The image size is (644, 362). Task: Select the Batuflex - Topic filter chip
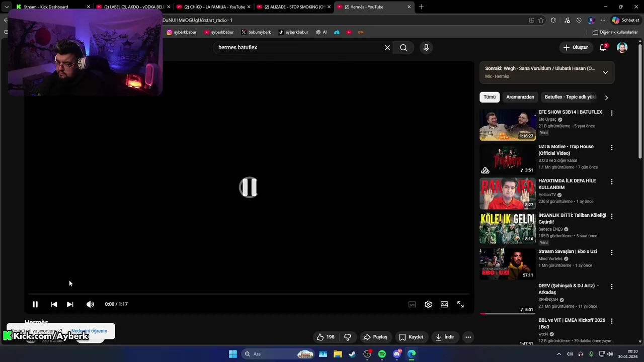(570, 97)
